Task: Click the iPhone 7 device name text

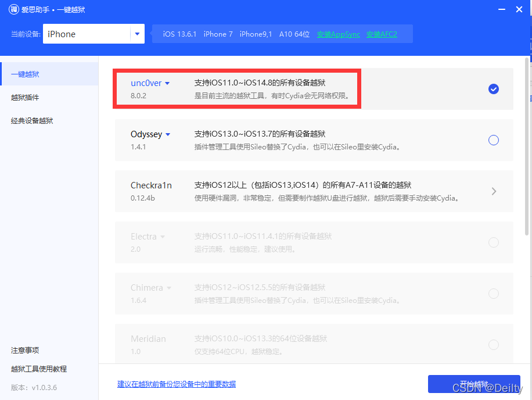Action: 218,34
